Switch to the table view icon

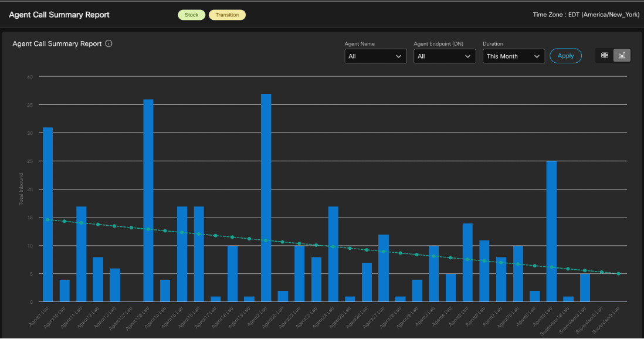click(x=605, y=56)
